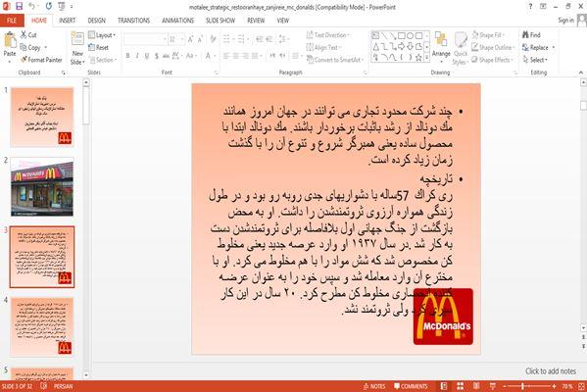Open Quick Styles gallery

(x=460, y=49)
